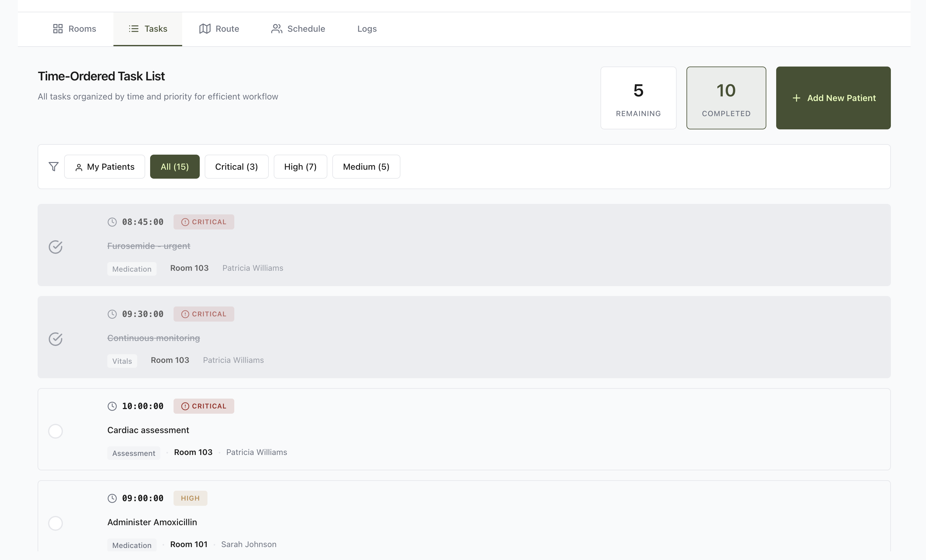Viewport: 926px width, 560px height.
Task: Click the Schedule people icon
Action: click(x=277, y=29)
